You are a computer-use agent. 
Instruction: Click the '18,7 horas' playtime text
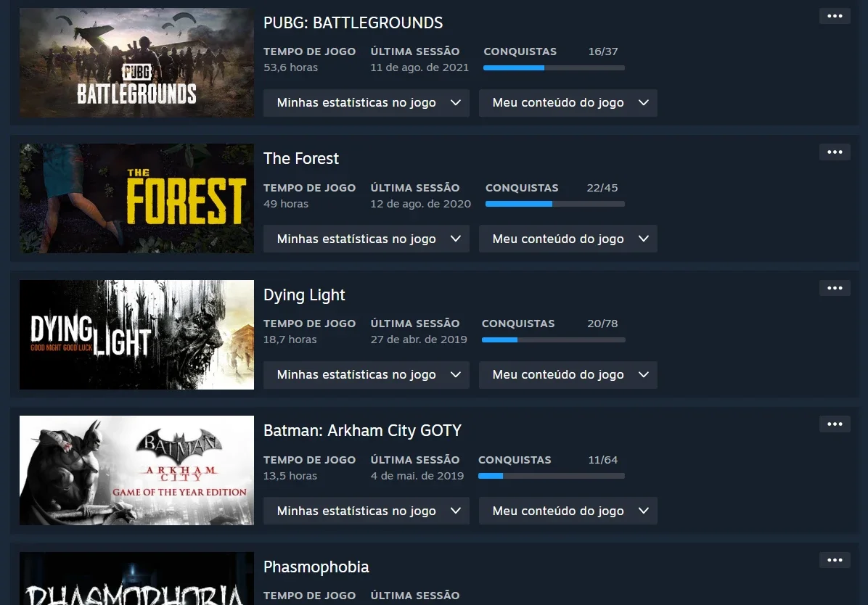click(x=290, y=339)
